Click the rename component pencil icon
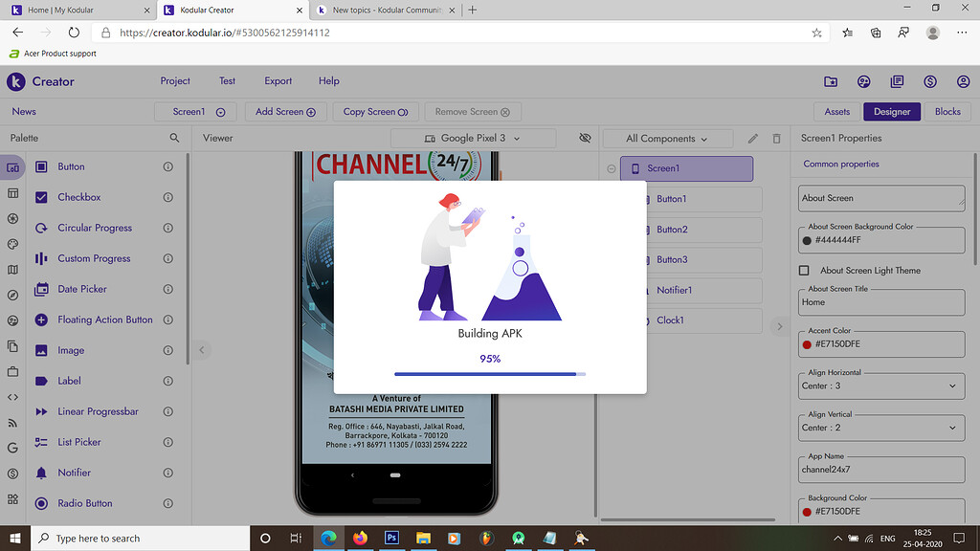This screenshot has width=980, height=551. [753, 139]
